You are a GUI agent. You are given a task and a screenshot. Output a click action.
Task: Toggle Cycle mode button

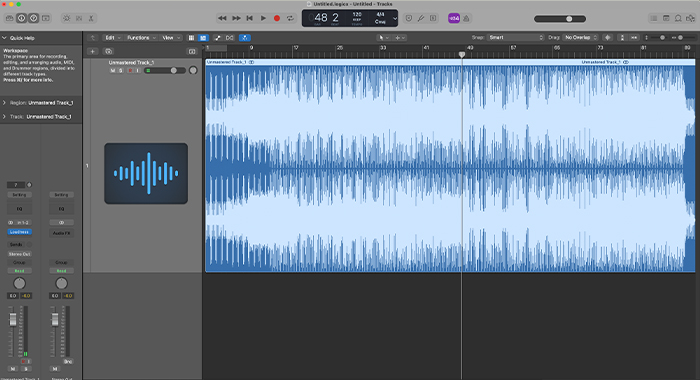click(x=290, y=18)
